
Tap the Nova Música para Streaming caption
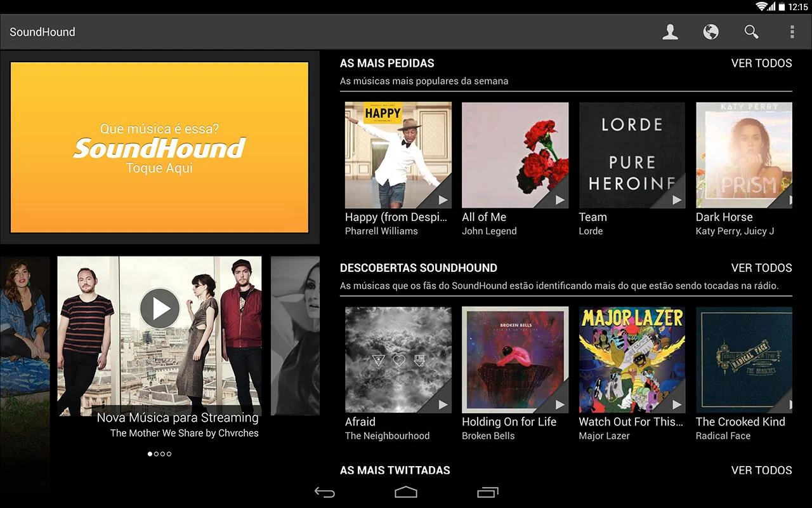pyautogui.click(x=178, y=418)
